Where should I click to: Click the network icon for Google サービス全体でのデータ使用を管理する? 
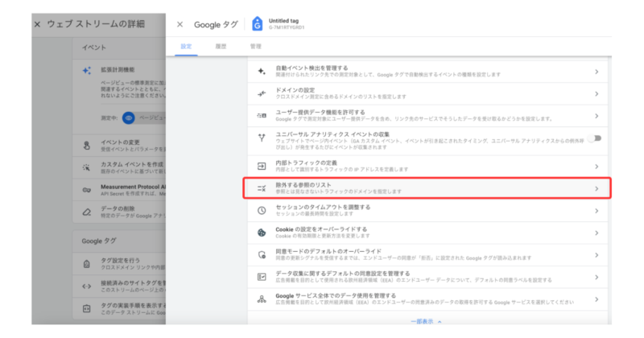click(262, 299)
